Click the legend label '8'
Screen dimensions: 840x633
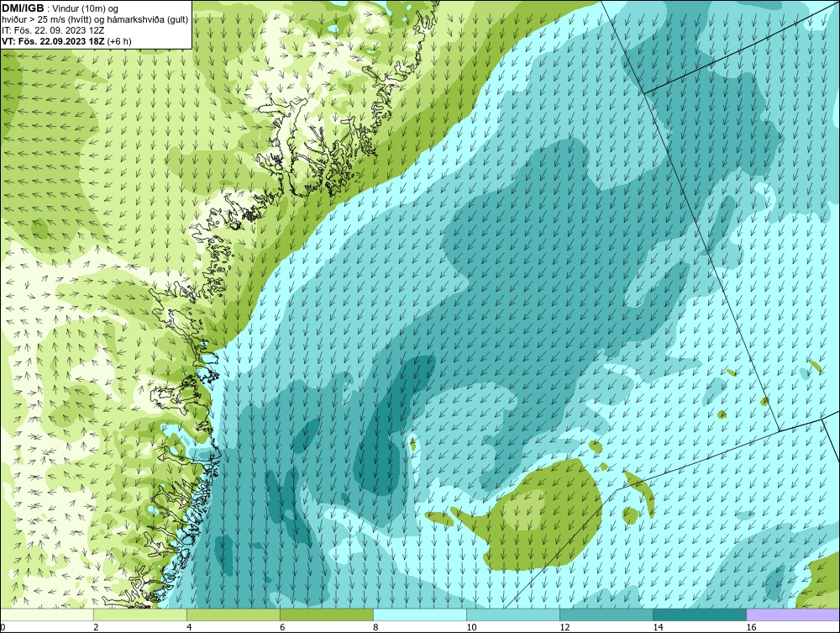(x=375, y=627)
